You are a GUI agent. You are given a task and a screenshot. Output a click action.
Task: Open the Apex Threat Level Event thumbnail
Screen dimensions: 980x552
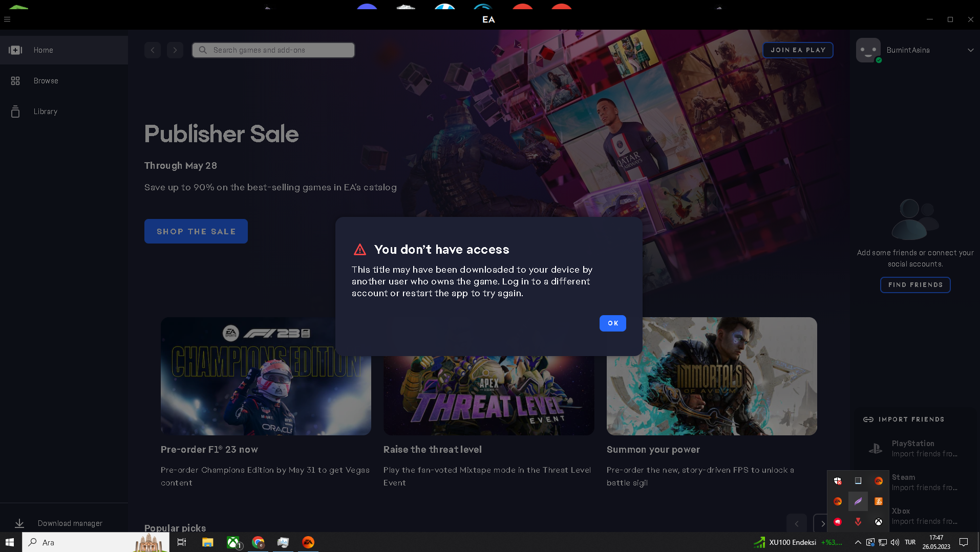[488, 395]
